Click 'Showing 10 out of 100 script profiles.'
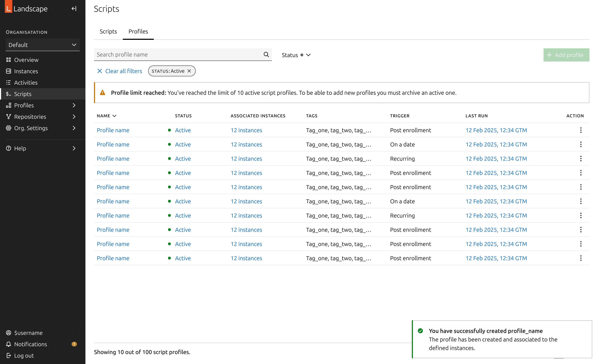 pyautogui.click(x=142, y=352)
